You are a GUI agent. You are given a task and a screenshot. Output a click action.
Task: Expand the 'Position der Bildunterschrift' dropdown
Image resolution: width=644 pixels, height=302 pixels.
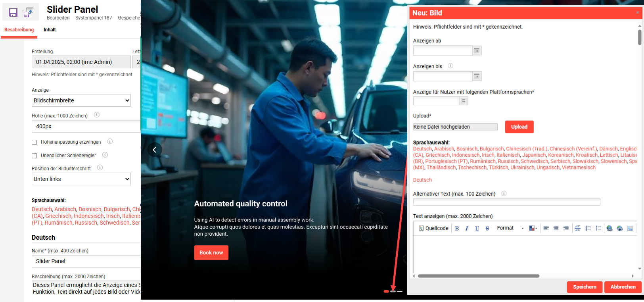click(x=81, y=179)
